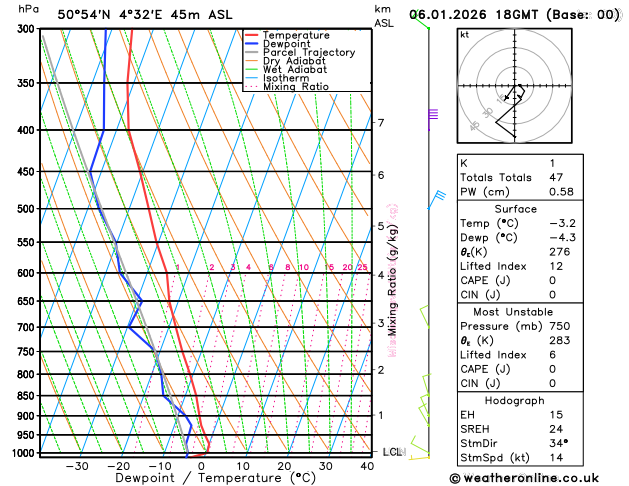Click the "Surface" section heading
Viewport: 629px width, 486px height.
pos(515,209)
